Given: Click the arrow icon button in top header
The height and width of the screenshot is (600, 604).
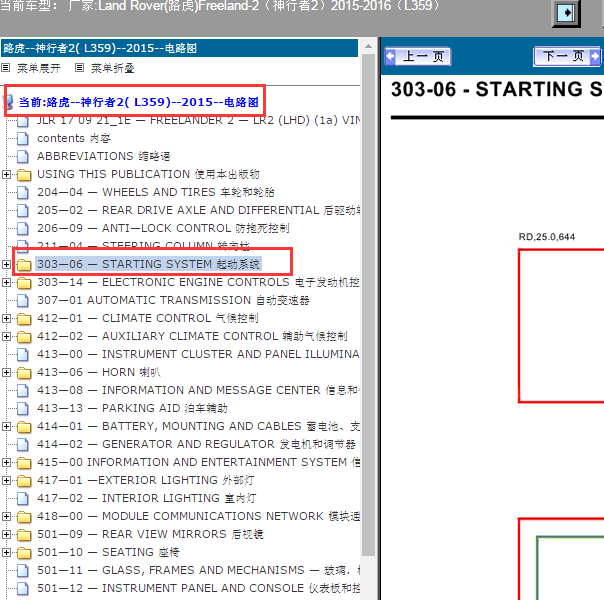Looking at the screenshot, I should pyautogui.click(x=566, y=13).
